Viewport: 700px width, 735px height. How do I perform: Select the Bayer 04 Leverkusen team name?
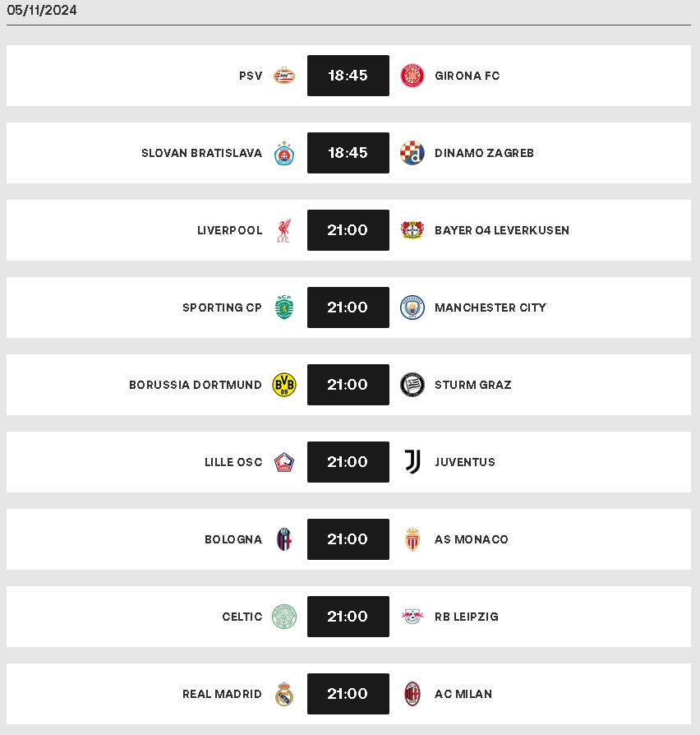(502, 230)
